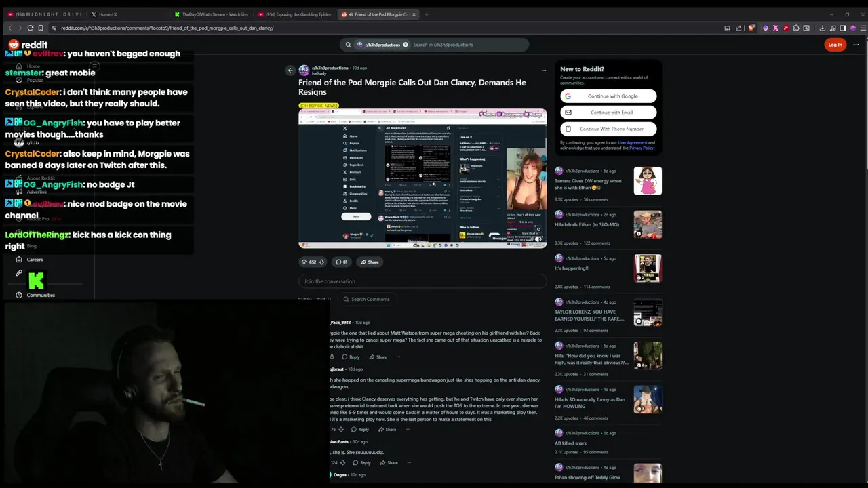
Task: Click Hila is SO naturally funny thumbnail
Action: (648, 399)
